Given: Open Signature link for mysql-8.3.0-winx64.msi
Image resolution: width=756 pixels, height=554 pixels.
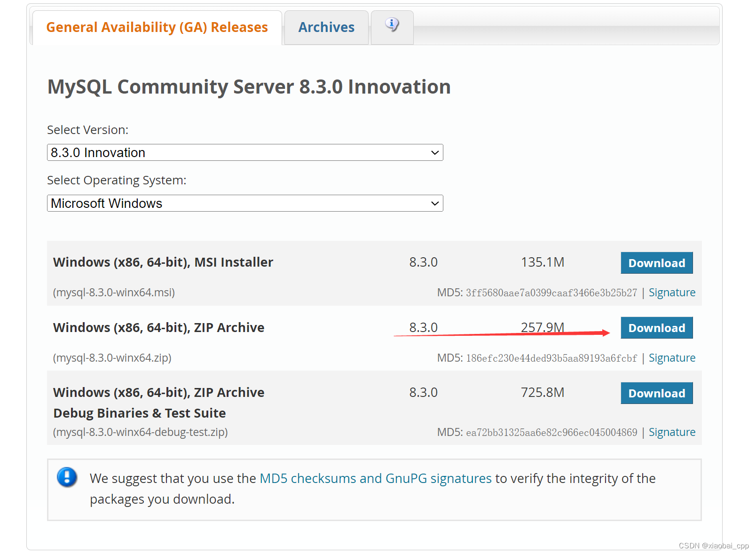Looking at the screenshot, I should 672,293.
